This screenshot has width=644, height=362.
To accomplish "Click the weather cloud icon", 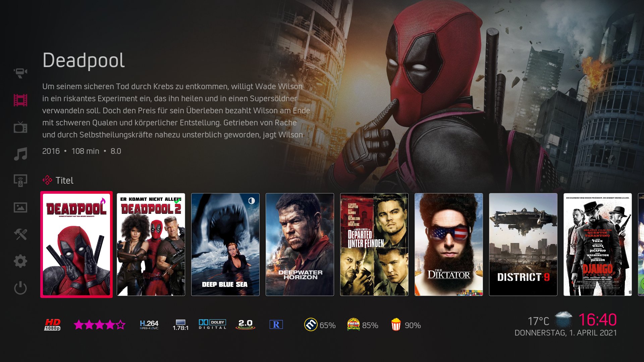I will click(563, 319).
